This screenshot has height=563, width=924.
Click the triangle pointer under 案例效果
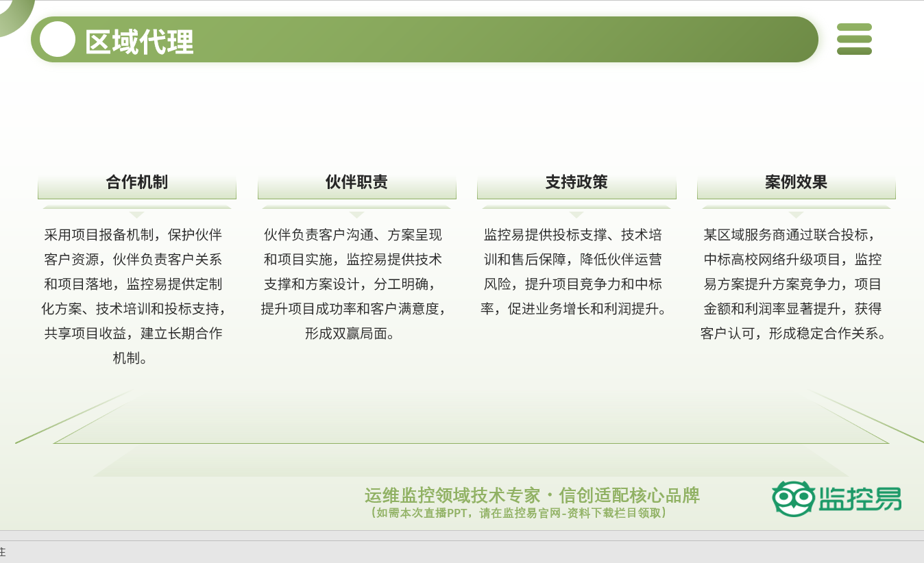pyautogui.click(x=796, y=214)
